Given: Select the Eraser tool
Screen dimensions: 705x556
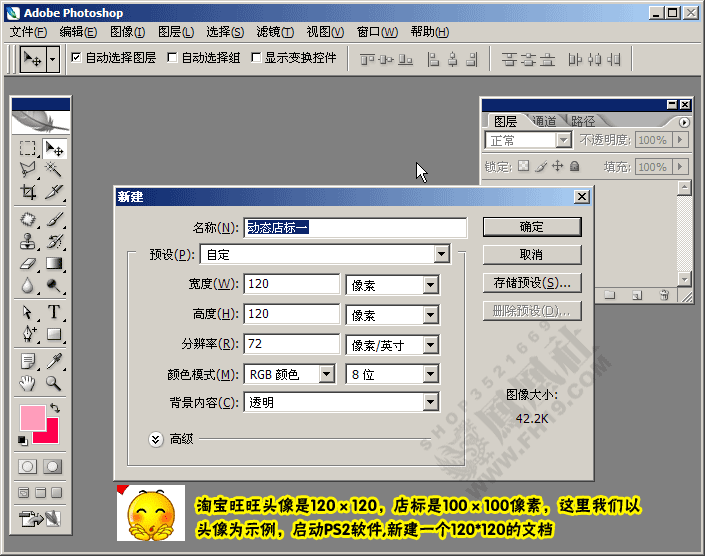Looking at the screenshot, I should coord(27,263).
